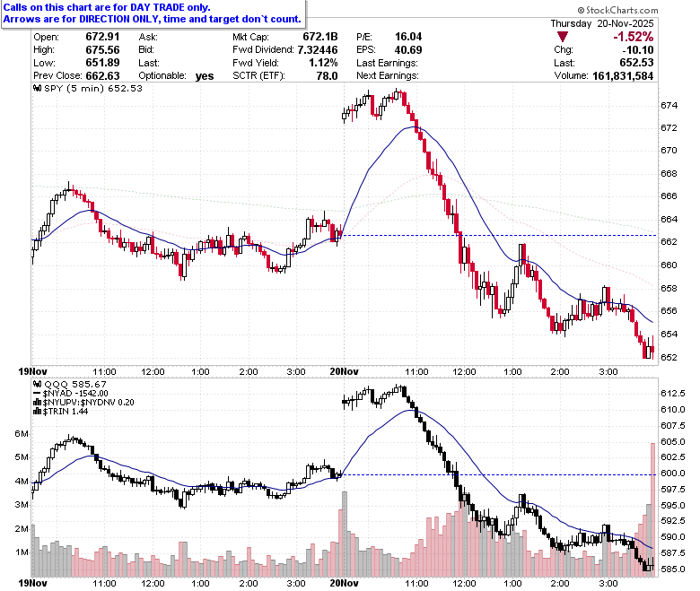Viewport: 700px width, 591px height.
Task: Click the Thursday 20-Nov-2025 date header
Action: click(602, 23)
